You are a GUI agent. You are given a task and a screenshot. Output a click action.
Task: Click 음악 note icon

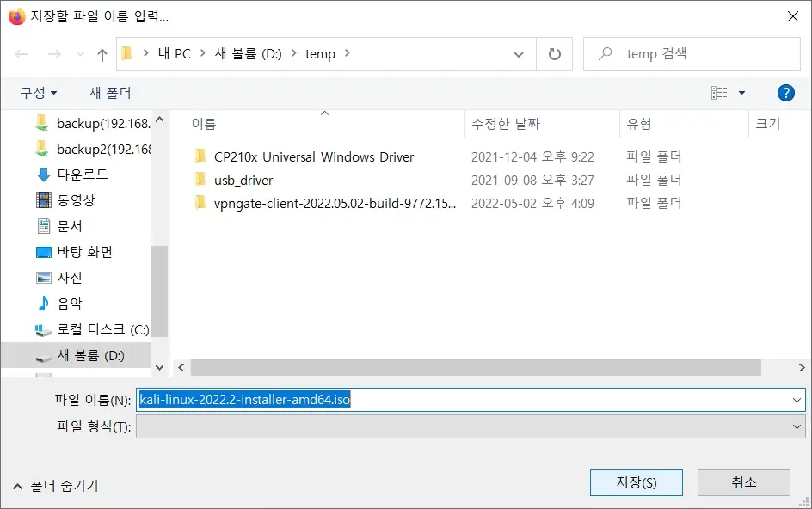point(44,303)
